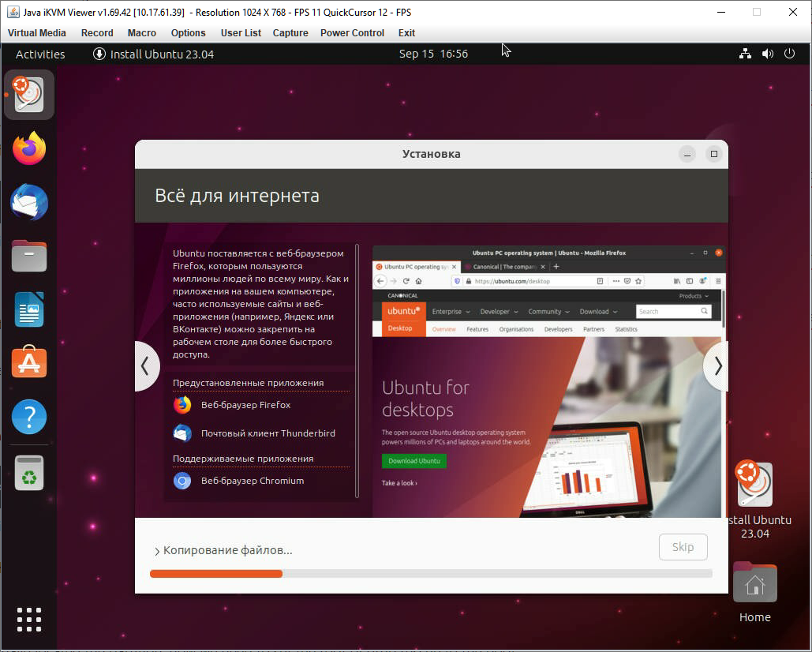Open the Macro menu
This screenshot has height=652, width=812.
tap(142, 32)
